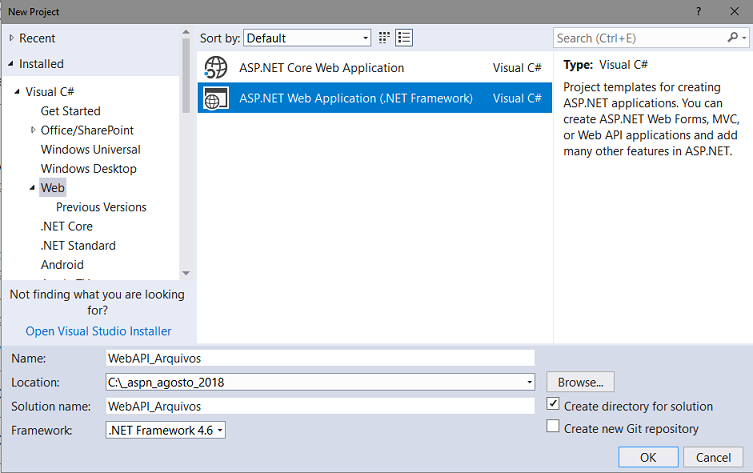
Task: Open the Sort by Default dropdown
Action: coord(307,38)
